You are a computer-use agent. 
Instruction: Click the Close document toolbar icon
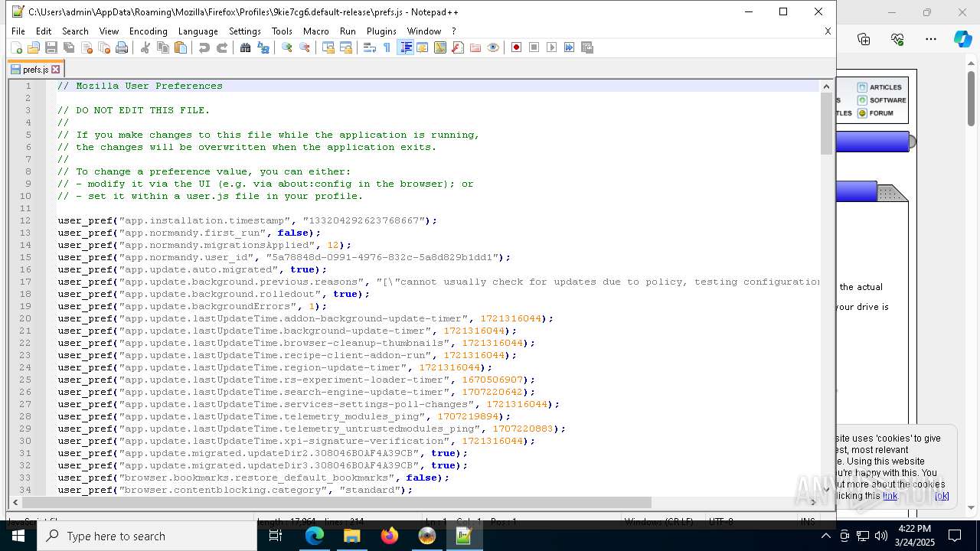point(87,47)
